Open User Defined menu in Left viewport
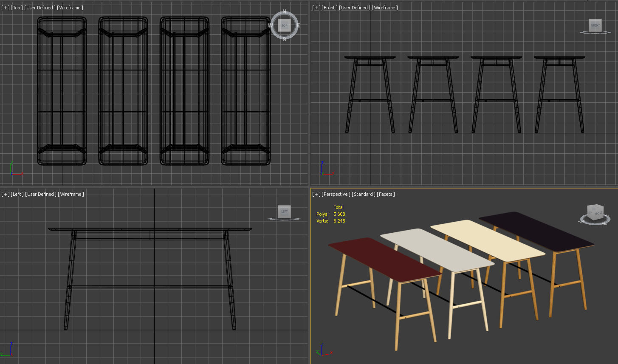The width and height of the screenshot is (618, 364). point(41,194)
